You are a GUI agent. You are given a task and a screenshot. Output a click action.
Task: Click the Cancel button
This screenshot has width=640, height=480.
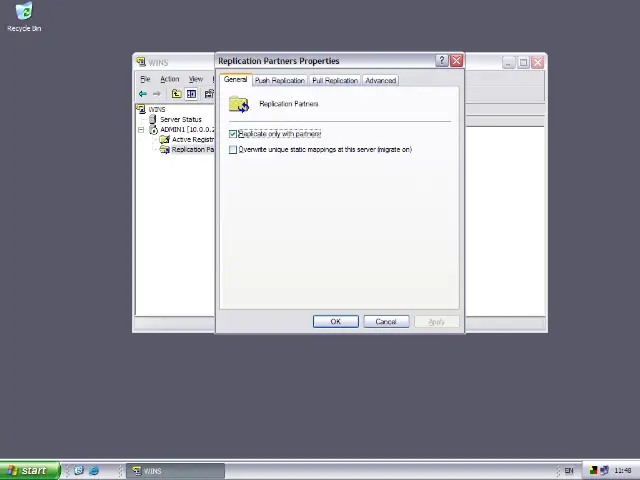tap(385, 321)
